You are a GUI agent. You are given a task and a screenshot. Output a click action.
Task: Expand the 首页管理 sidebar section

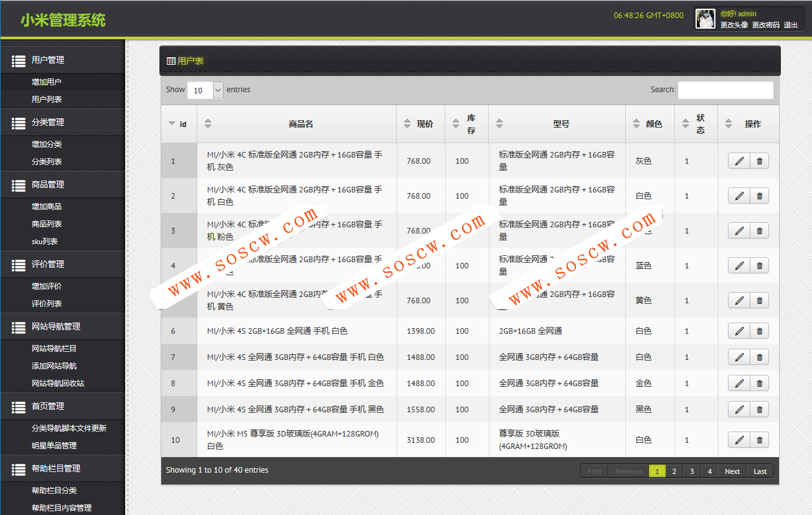pyautogui.click(x=62, y=407)
